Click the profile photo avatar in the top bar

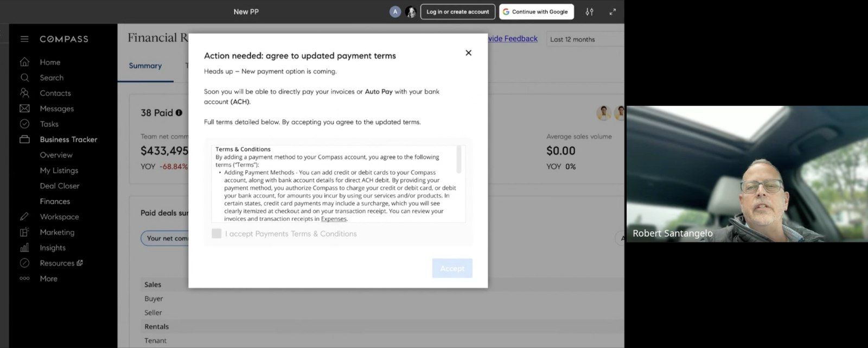pos(411,11)
